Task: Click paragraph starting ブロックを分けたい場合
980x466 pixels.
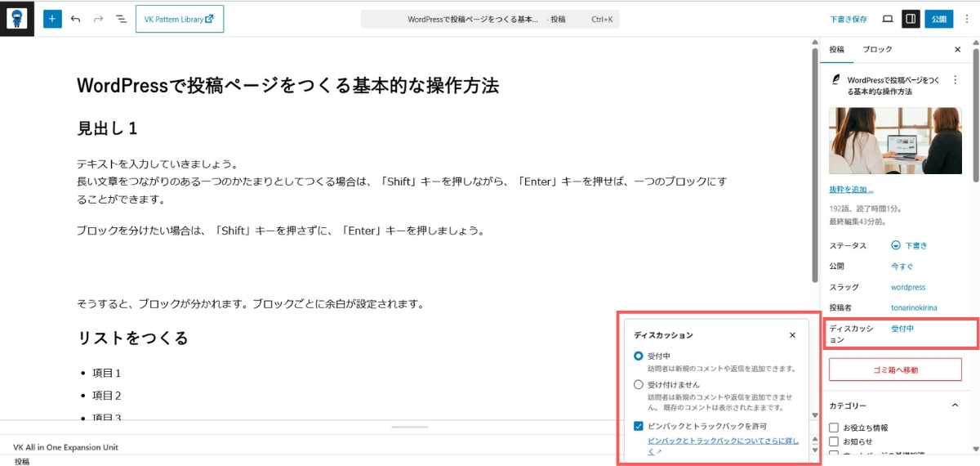Action: [x=281, y=231]
